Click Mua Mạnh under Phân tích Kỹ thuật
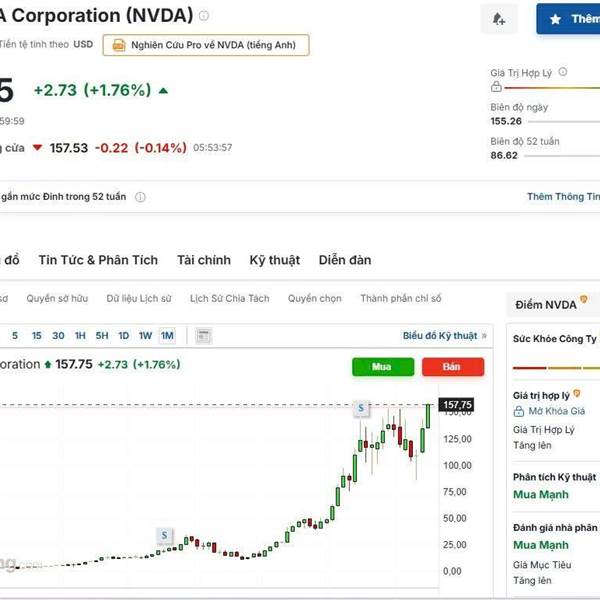600x600 pixels. (x=541, y=495)
